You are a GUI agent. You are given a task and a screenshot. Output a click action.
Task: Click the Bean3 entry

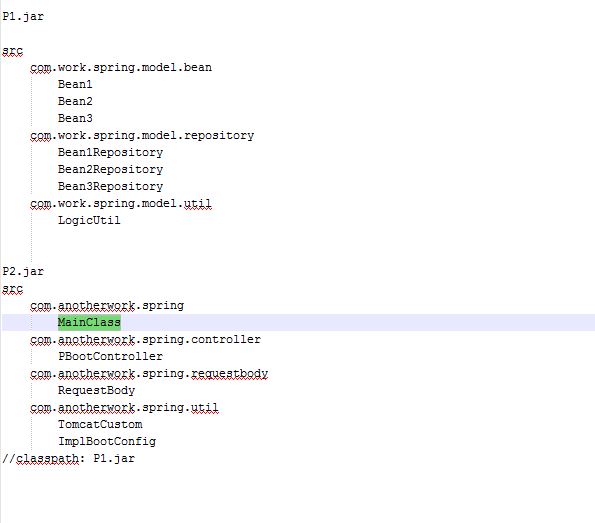(75, 118)
